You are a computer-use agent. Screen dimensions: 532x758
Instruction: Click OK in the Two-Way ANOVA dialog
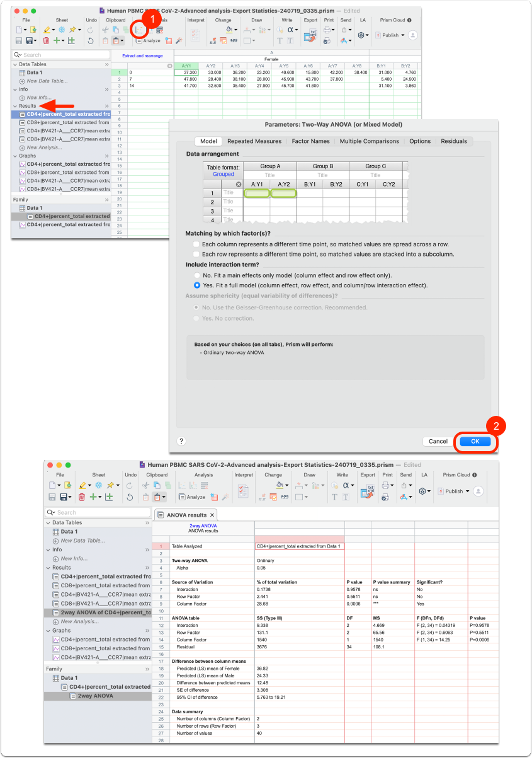click(475, 441)
